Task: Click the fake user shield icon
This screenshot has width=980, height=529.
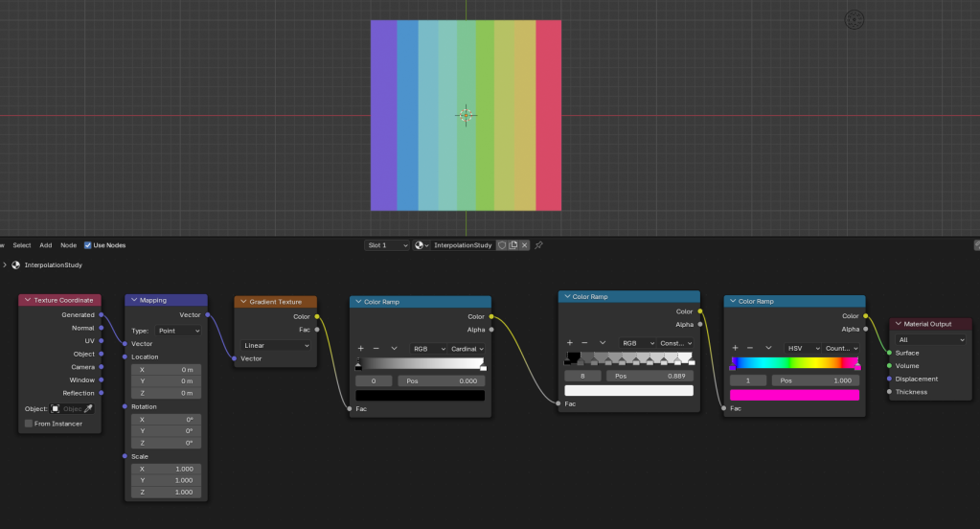Action: click(501, 245)
